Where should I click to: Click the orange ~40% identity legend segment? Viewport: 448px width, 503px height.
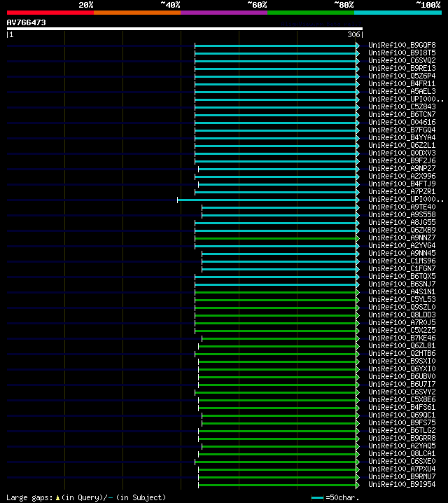(137, 13)
